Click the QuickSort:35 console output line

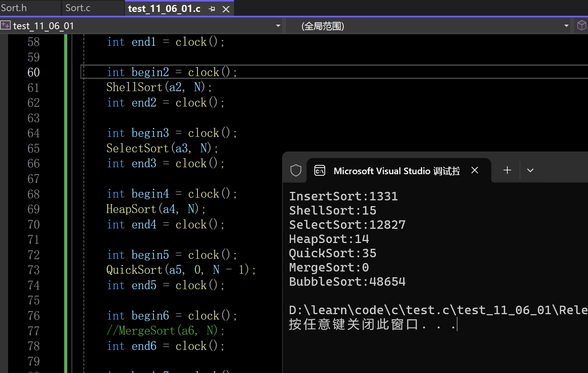tap(333, 253)
